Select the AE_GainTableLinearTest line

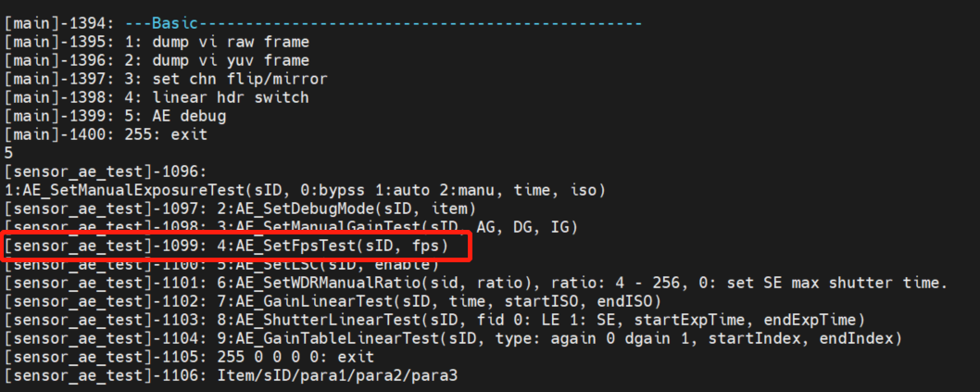[453, 339]
